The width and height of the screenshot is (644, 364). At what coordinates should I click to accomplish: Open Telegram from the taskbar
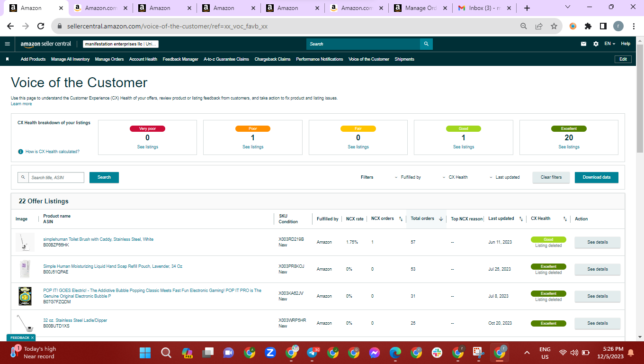click(313, 353)
